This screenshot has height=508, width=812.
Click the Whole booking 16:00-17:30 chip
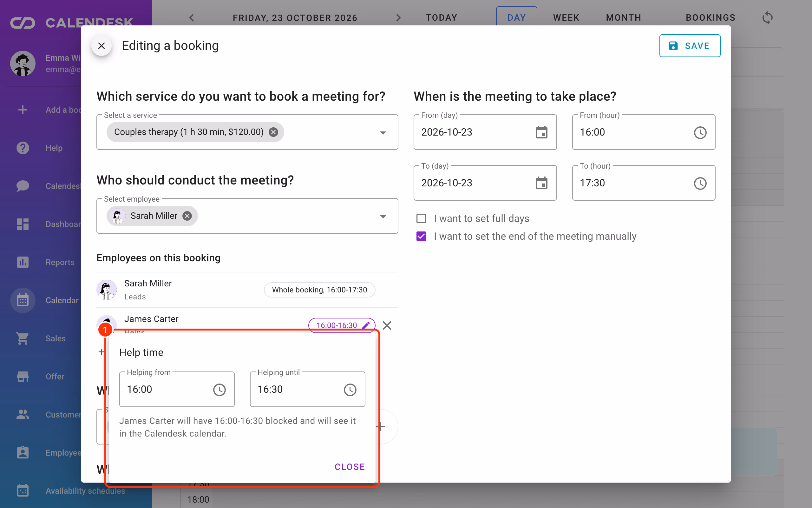pos(319,290)
